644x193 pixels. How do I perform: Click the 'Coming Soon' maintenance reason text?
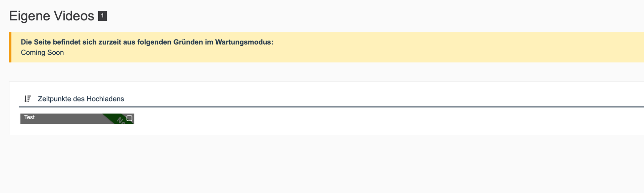click(x=42, y=53)
